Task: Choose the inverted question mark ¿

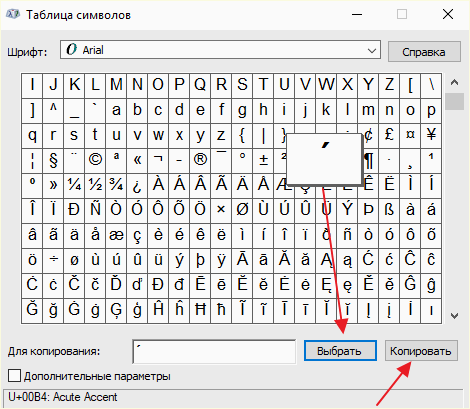Action: point(137,186)
